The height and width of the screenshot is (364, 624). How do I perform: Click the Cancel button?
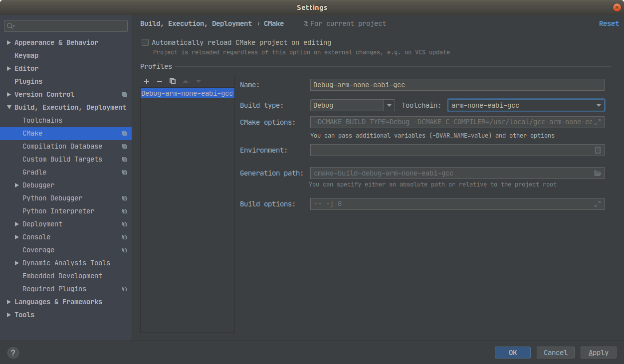(x=556, y=353)
